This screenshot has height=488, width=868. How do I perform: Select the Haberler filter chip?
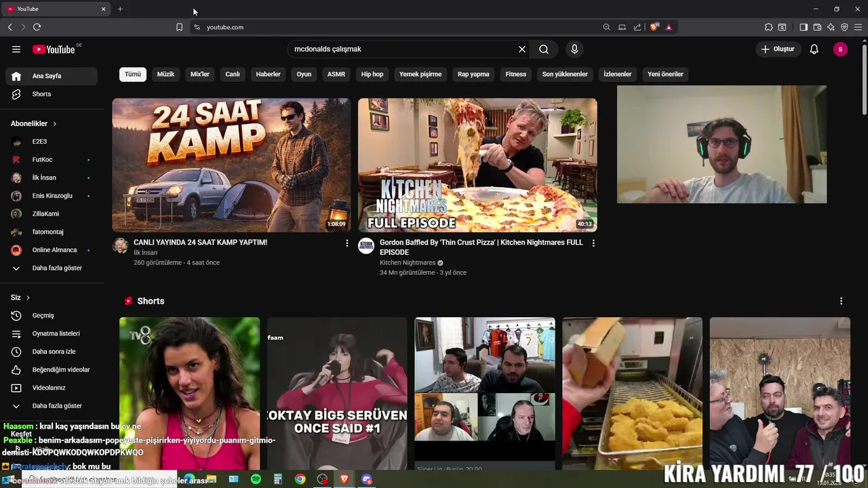point(268,74)
